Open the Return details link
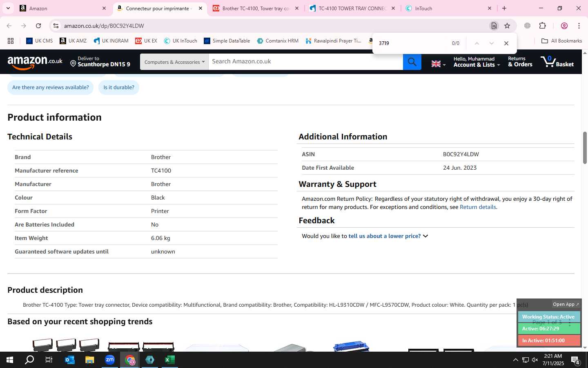Viewport: 588px width, 368px height. point(478,207)
